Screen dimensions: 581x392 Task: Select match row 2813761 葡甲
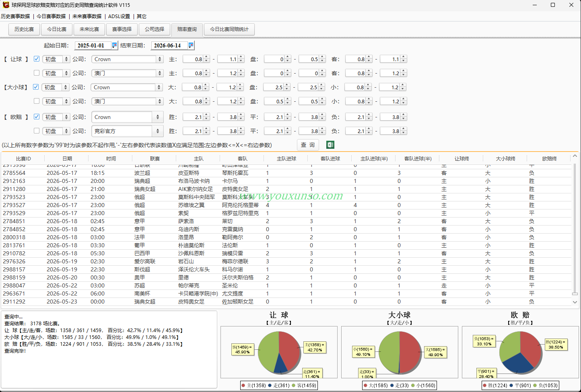tap(286, 245)
